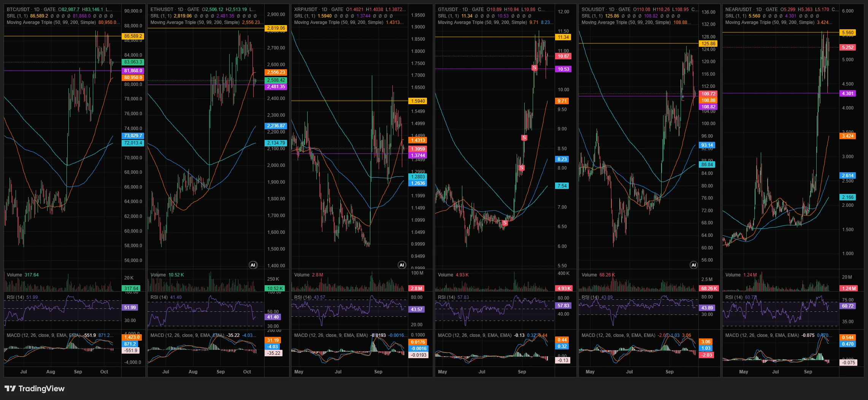Screen dimensions: 868x400
Task: Click the yellow 86,589.2 price-axis label on BTC
Action: [x=133, y=36]
